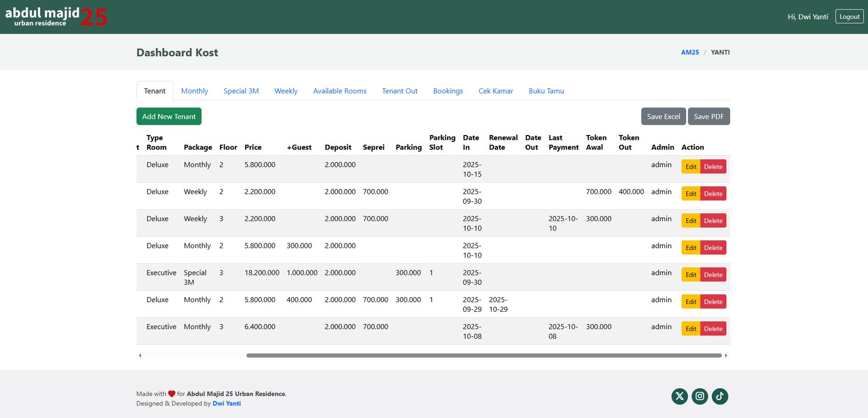868x418 pixels.
Task: Edit the Weekly floor 3 tenant row
Action: (x=691, y=221)
